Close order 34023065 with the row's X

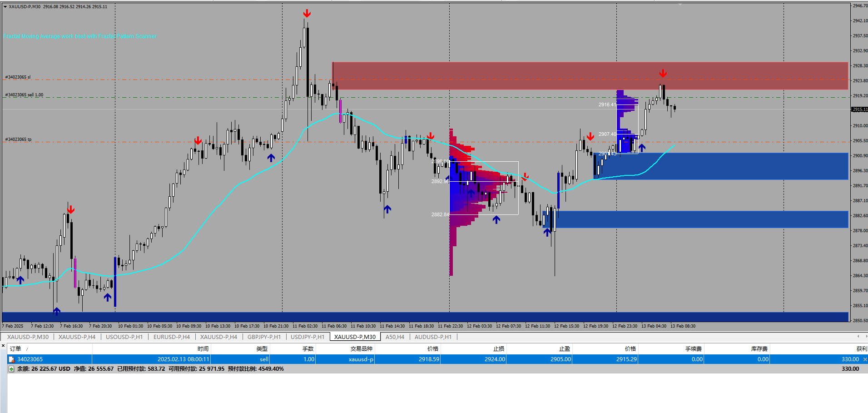pos(865,359)
